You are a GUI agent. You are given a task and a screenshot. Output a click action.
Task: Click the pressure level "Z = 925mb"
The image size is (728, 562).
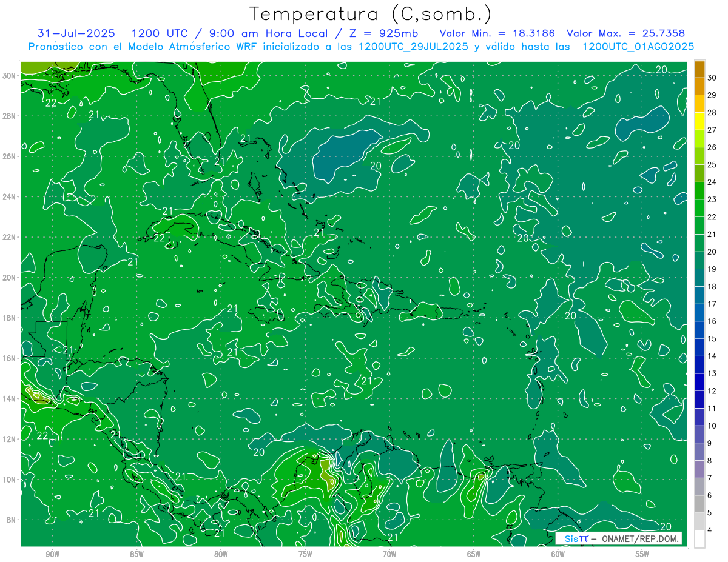[385, 33]
